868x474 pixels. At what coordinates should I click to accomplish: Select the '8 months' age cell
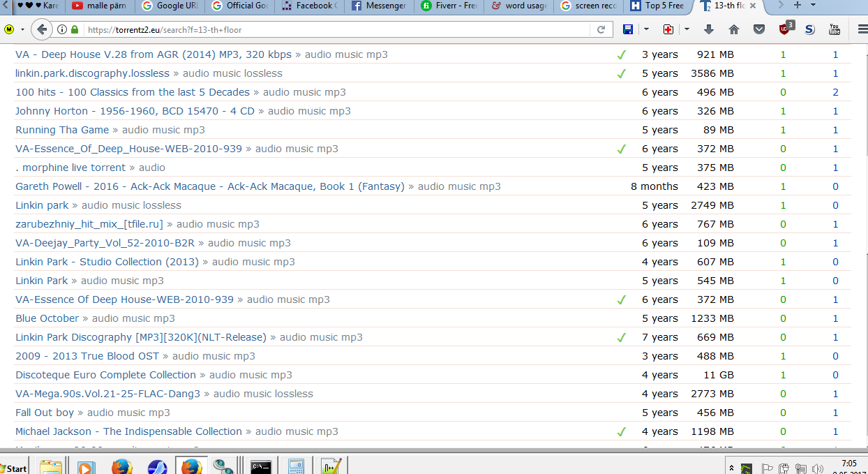tap(654, 186)
